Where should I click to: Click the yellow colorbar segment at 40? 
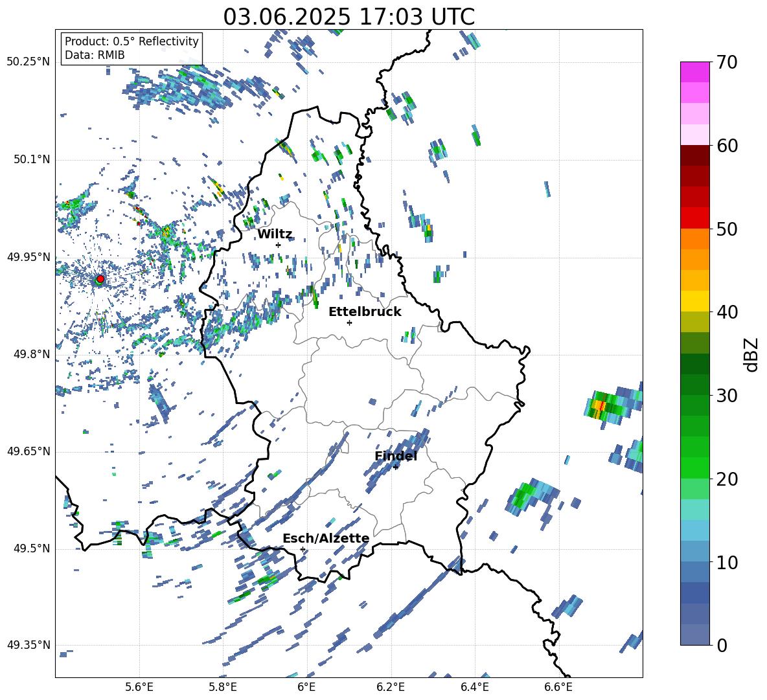tap(694, 300)
